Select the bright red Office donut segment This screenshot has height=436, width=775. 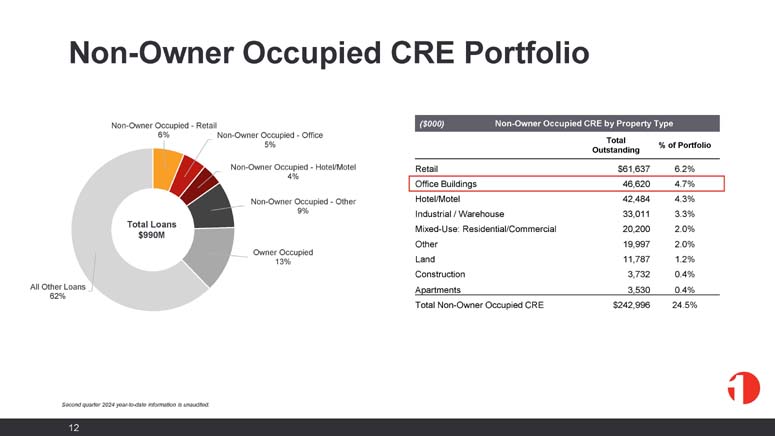tap(186, 175)
